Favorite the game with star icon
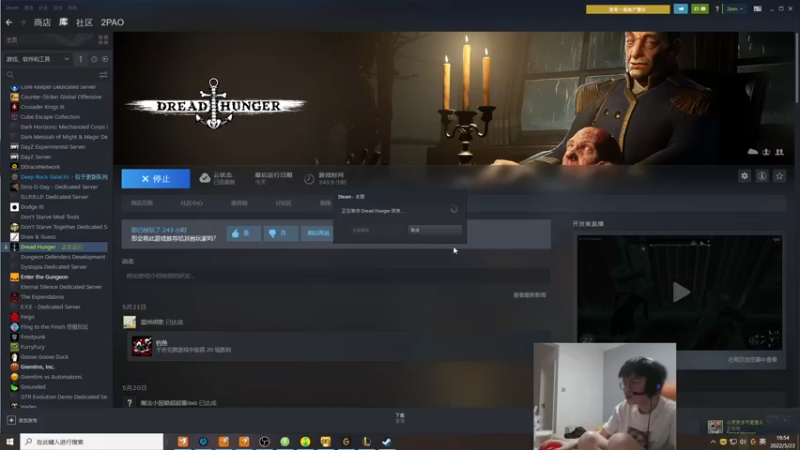The height and width of the screenshot is (450, 800). [x=779, y=176]
